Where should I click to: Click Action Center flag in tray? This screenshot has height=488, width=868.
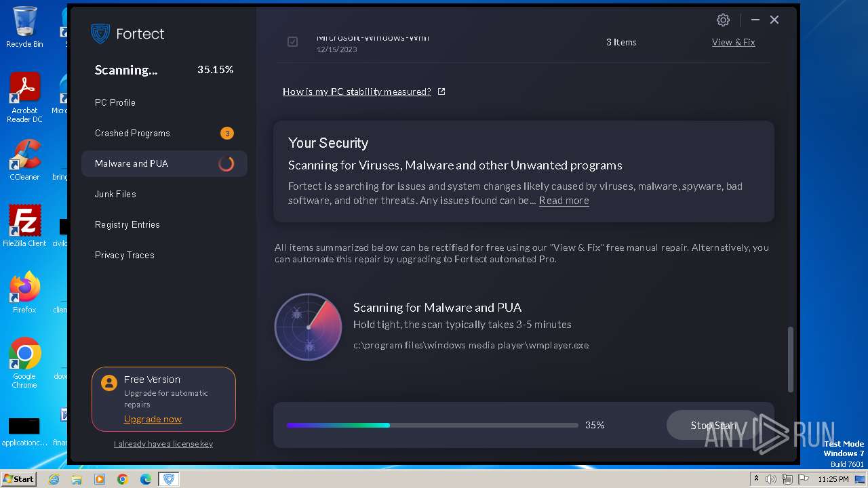coord(804,479)
